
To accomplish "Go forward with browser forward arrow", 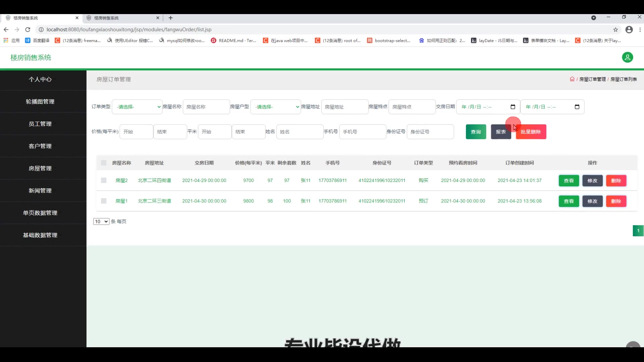I will pyautogui.click(x=17, y=29).
